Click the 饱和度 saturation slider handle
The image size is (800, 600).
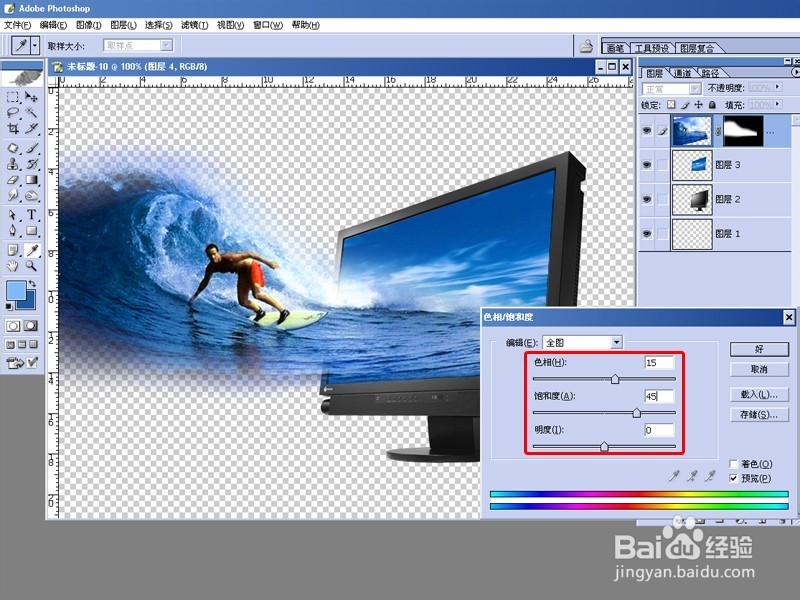click(x=636, y=412)
